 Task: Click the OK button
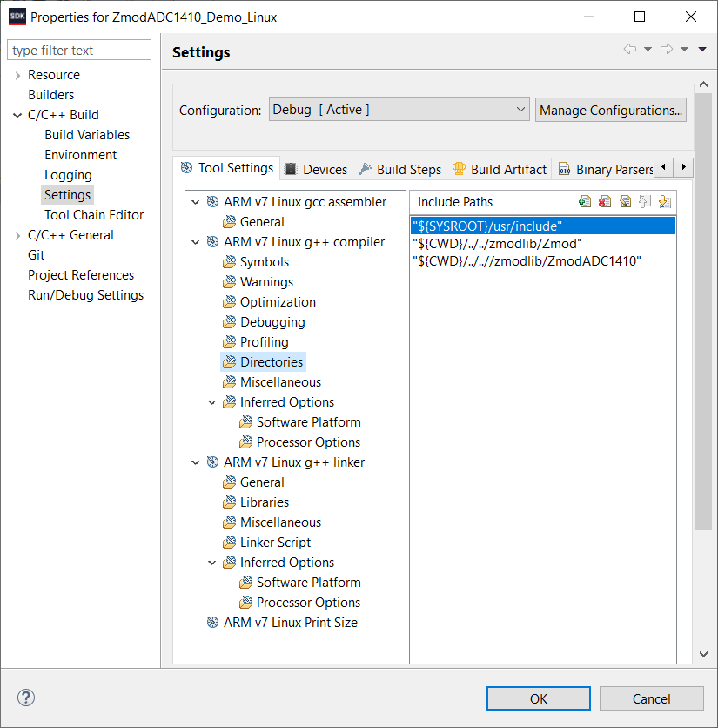click(539, 698)
